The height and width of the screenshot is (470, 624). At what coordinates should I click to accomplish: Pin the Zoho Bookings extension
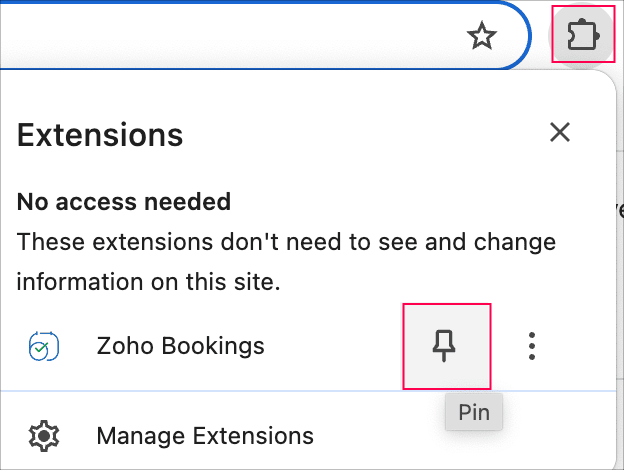coord(446,347)
